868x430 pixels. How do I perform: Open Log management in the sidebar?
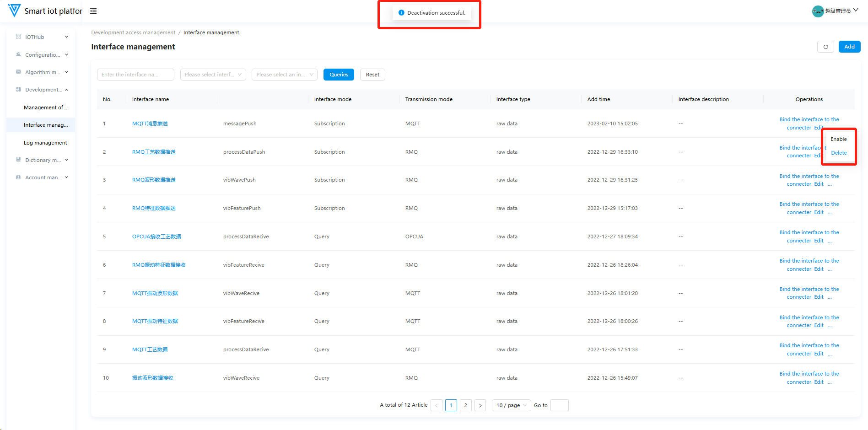(x=45, y=143)
